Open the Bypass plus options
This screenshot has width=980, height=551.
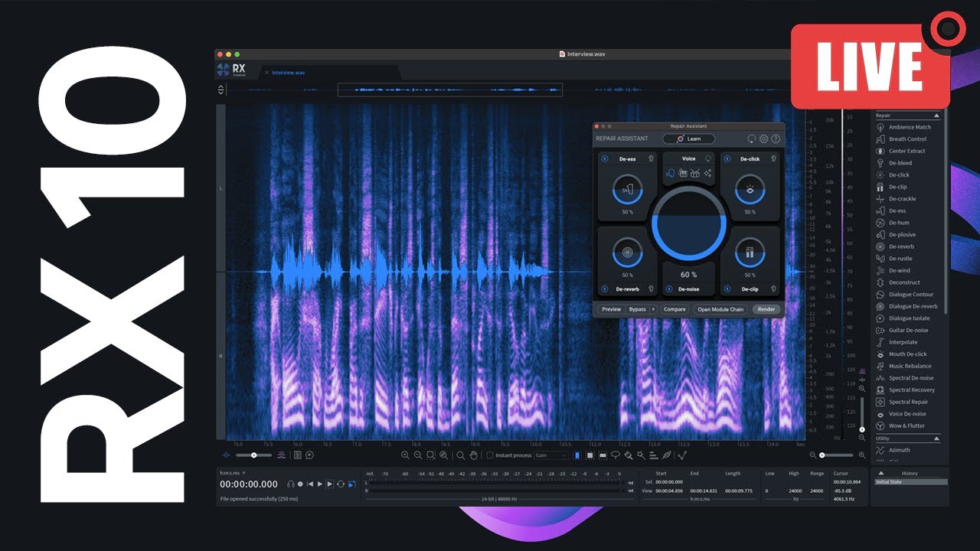[x=653, y=309]
